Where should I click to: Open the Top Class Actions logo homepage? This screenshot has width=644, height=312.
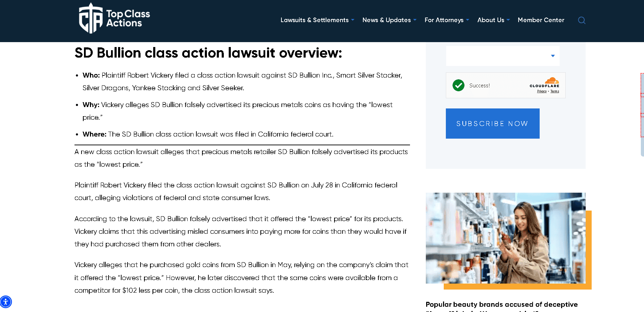[x=115, y=18]
